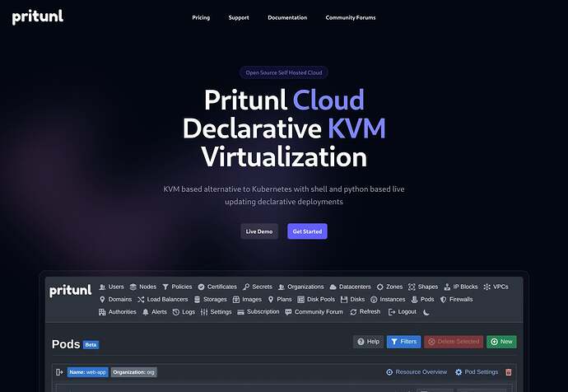Click the Get Started button
The image size is (568, 392).
(307, 231)
